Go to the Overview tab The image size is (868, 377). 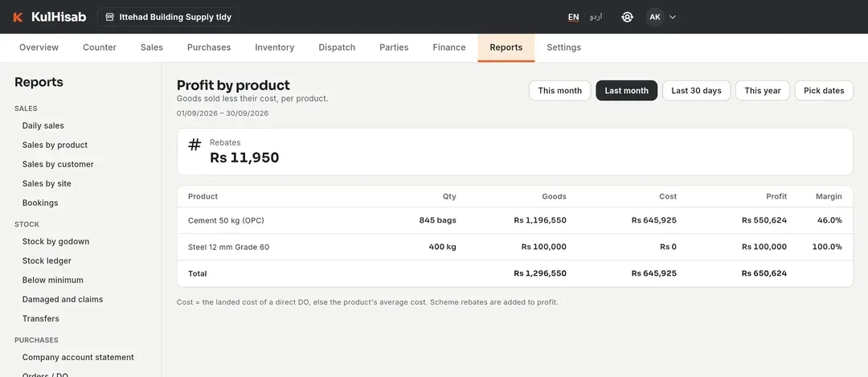[x=39, y=47]
